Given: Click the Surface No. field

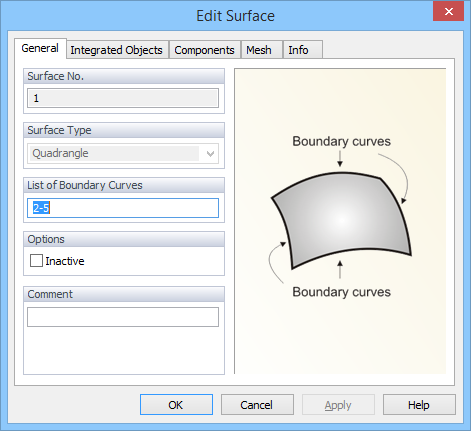Looking at the screenshot, I should coord(123,98).
